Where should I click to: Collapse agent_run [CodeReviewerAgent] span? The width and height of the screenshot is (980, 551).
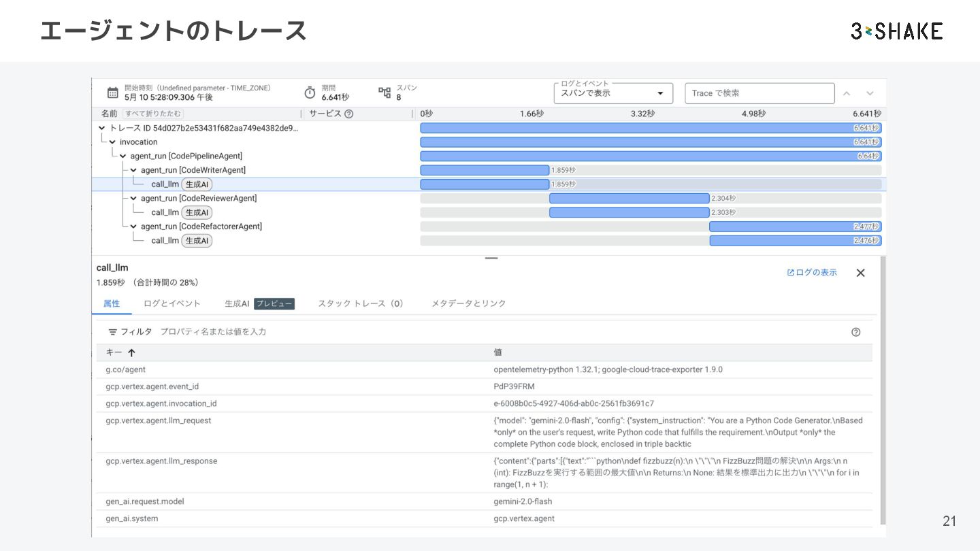pyautogui.click(x=133, y=198)
